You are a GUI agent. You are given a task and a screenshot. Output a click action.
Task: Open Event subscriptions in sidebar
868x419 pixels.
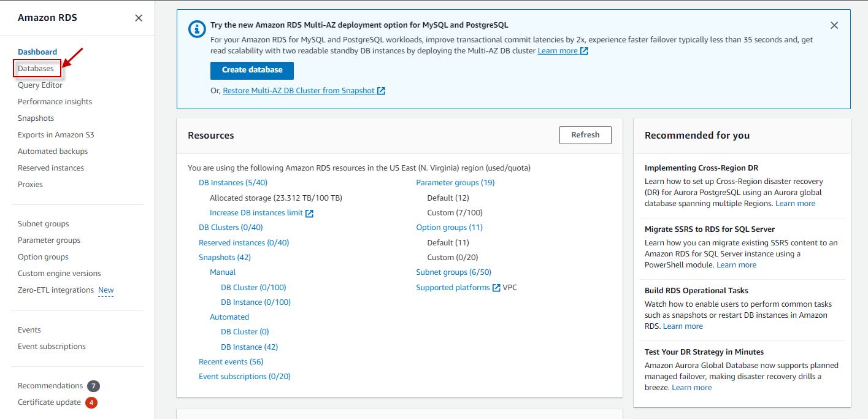[52, 347]
